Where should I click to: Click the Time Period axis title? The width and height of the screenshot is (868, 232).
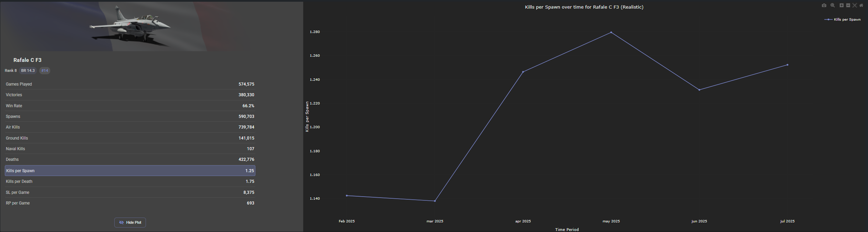click(x=567, y=230)
